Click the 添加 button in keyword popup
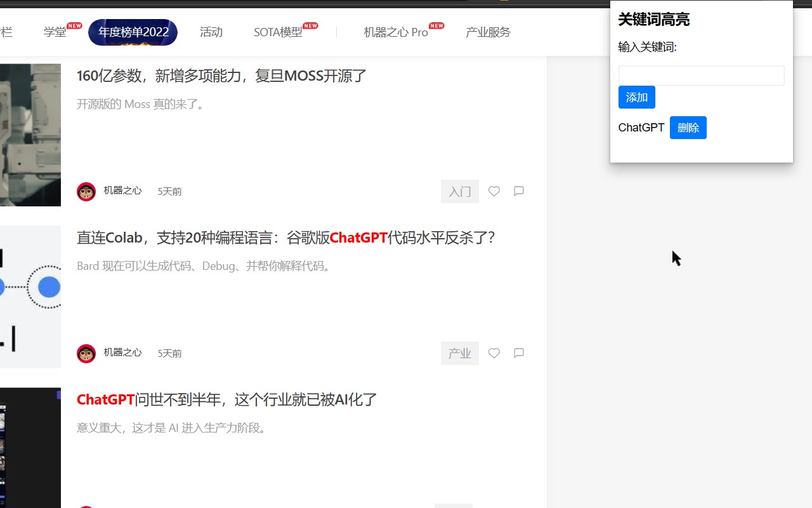The height and width of the screenshot is (508, 812). coord(637,97)
